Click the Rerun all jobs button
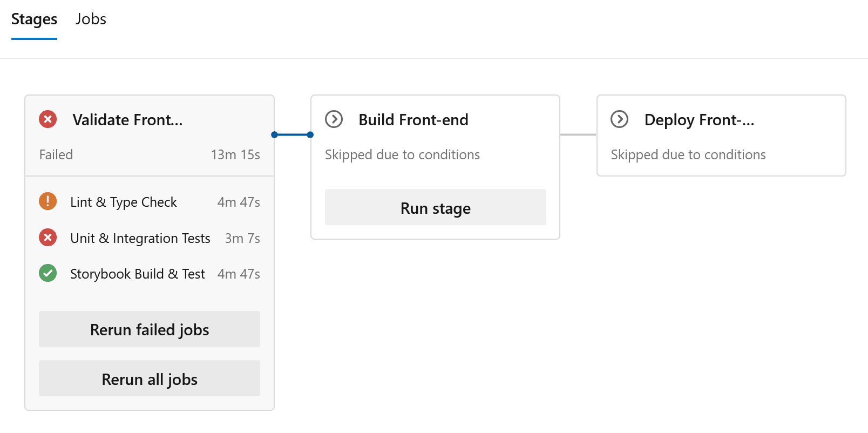The height and width of the screenshot is (433, 868). pos(150,378)
